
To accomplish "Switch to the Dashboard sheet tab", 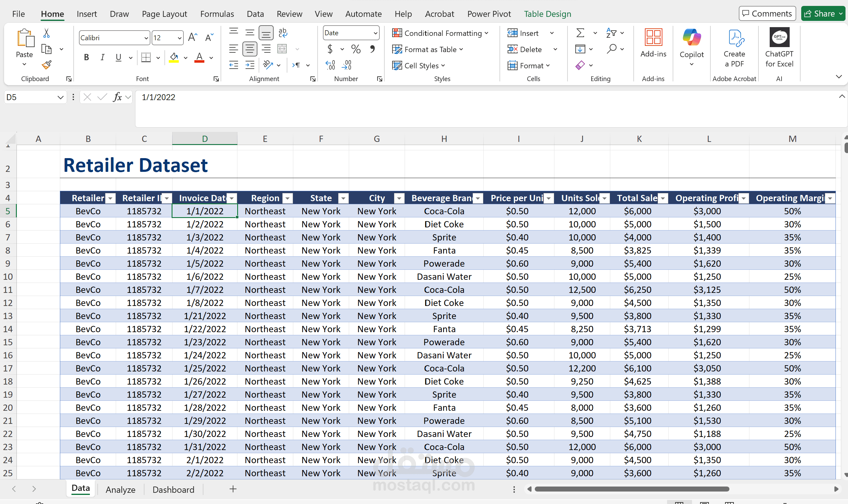I will [173, 489].
